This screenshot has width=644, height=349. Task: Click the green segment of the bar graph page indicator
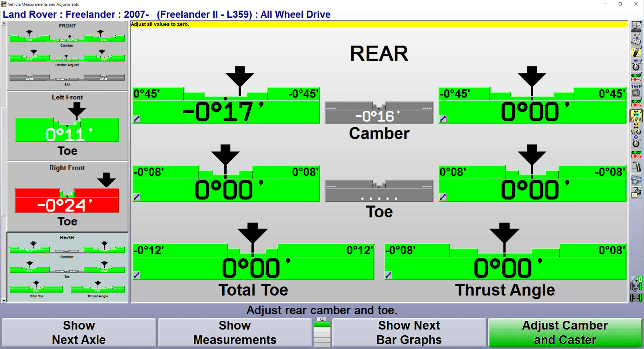(x=322, y=324)
